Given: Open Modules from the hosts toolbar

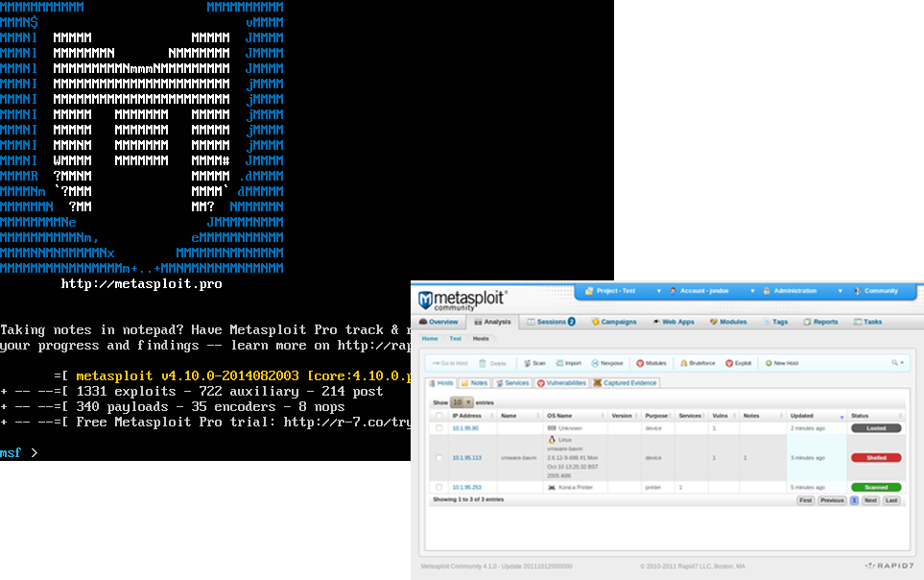Looking at the screenshot, I should (652, 363).
